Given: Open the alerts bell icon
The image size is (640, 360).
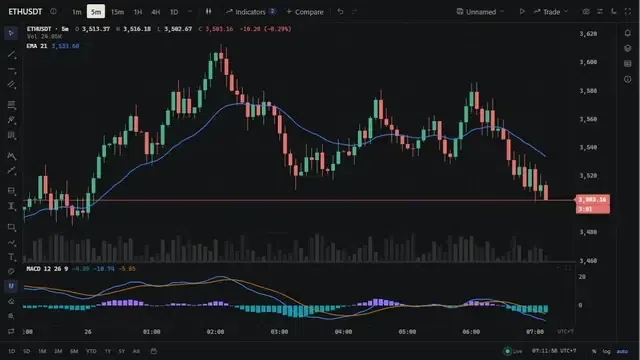Looking at the screenshot, I should [628, 33].
